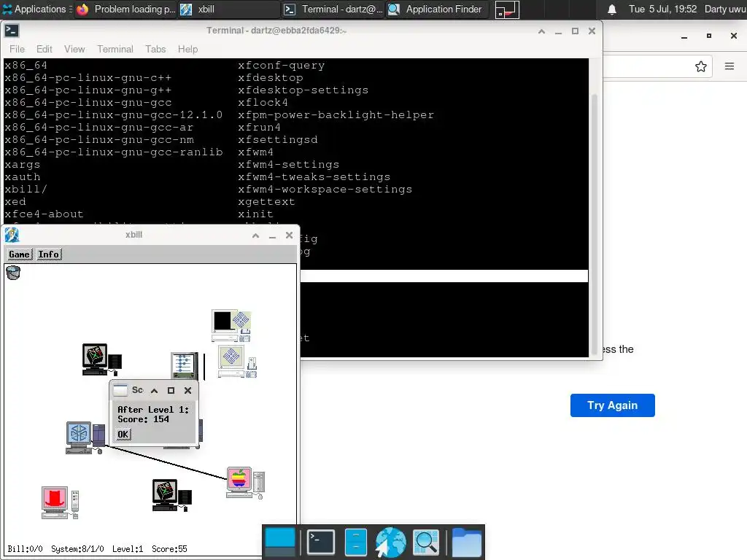Open the browser hamburger menu

tap(729, 66)
